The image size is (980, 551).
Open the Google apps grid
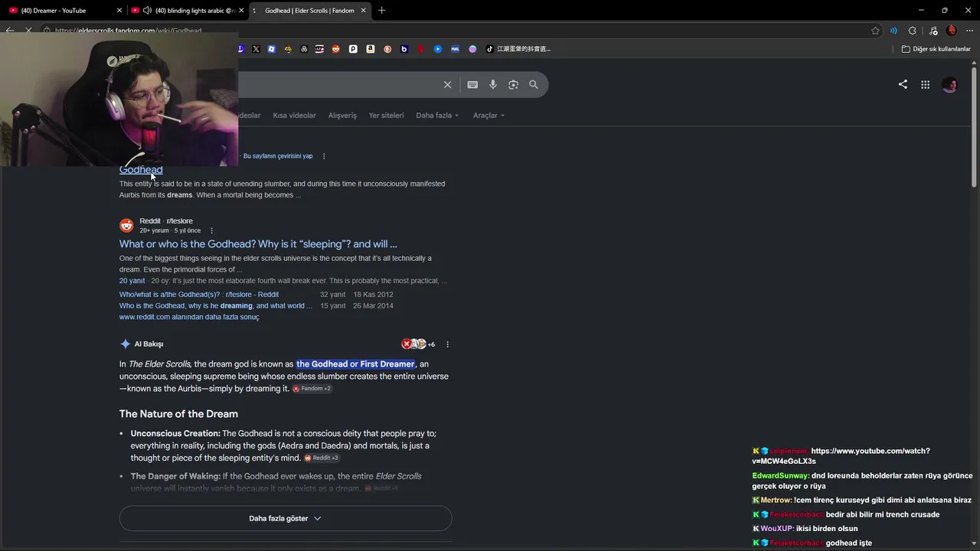[x=925, y=85]
